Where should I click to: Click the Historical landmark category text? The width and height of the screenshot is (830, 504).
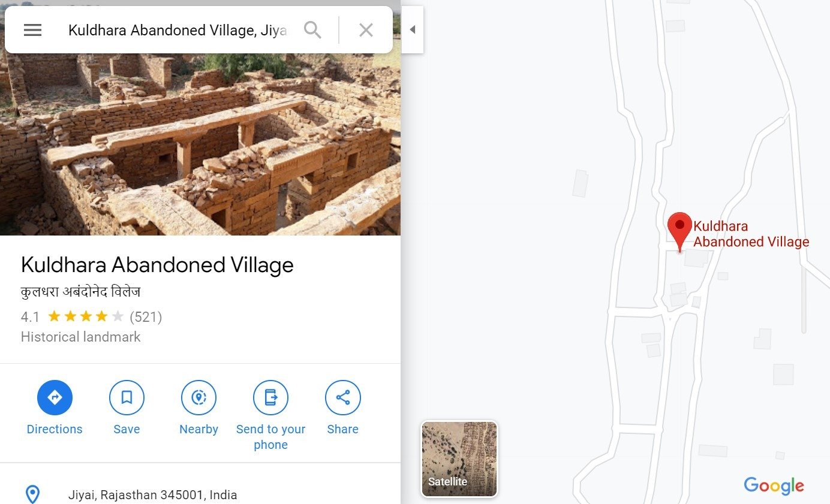coord(80,337)
